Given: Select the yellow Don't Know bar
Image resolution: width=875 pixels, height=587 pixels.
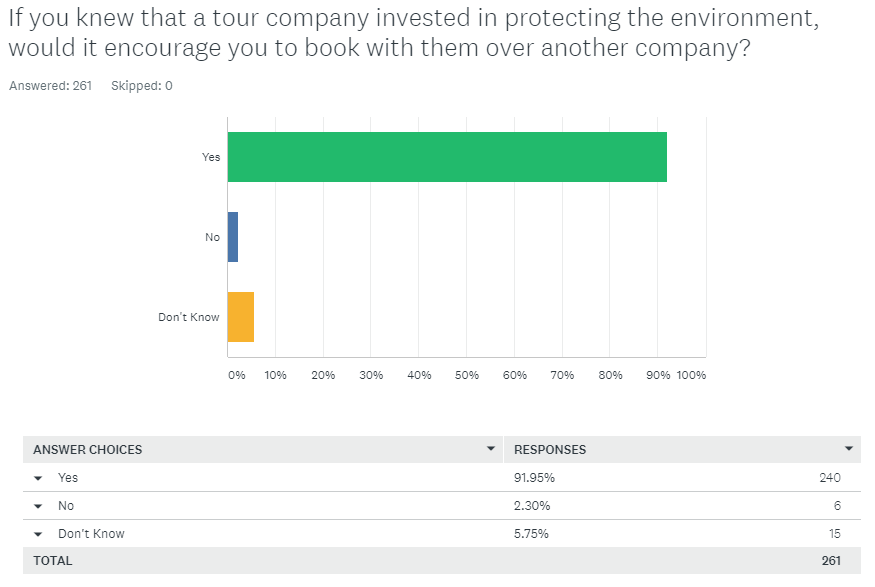Looking at the screenshot, I should [243, 316].
